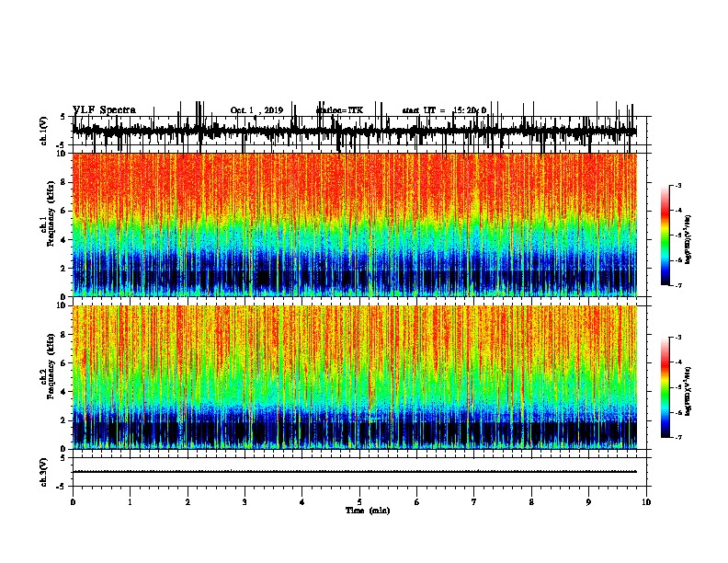This screenshot has width=728, height=563.
Task: Click the "5" tick on ch.1(V) waveform axis
Action: tap(64, 117)
